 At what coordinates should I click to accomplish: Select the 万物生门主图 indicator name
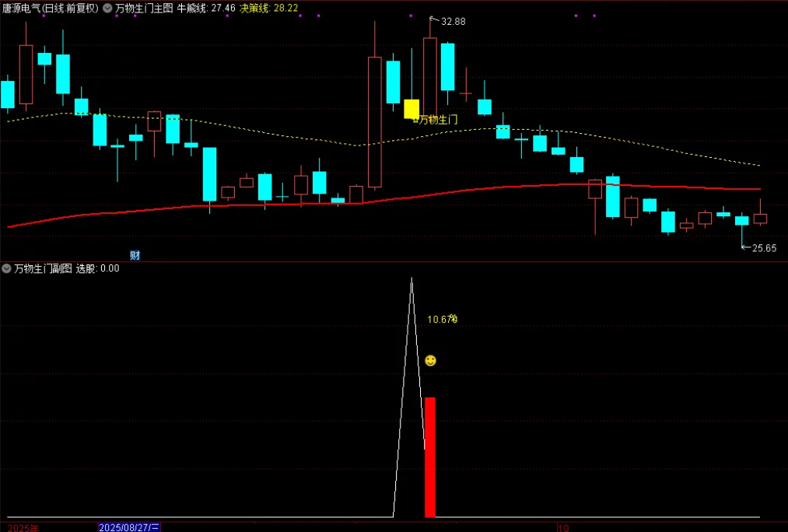(x=144, y=9)
